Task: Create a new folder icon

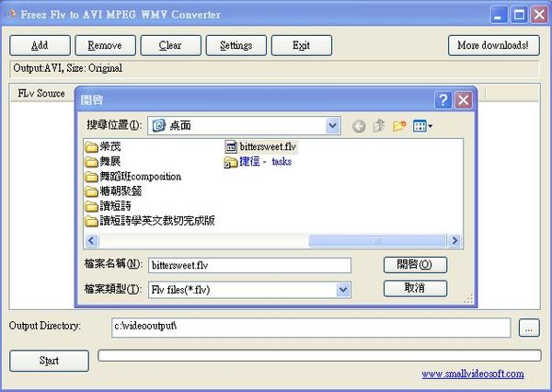Action: tap(399, 126)
